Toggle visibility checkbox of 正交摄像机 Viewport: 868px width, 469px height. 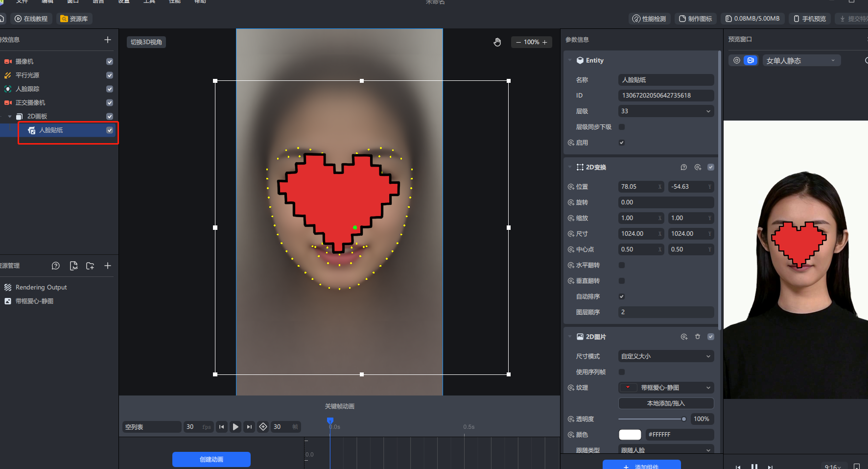[110, 102]
